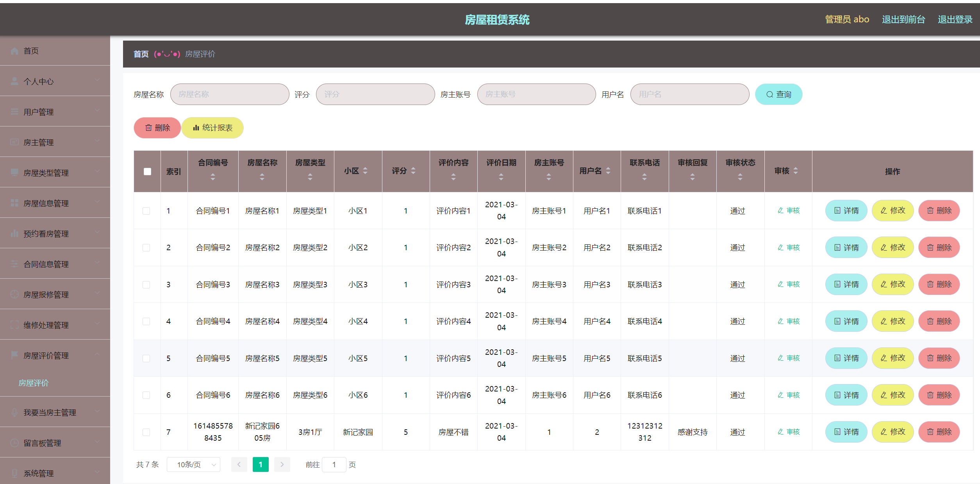Screen dimensions: 980x484
Task: Click the 查询 search button
Action: [x=778, y=94]
